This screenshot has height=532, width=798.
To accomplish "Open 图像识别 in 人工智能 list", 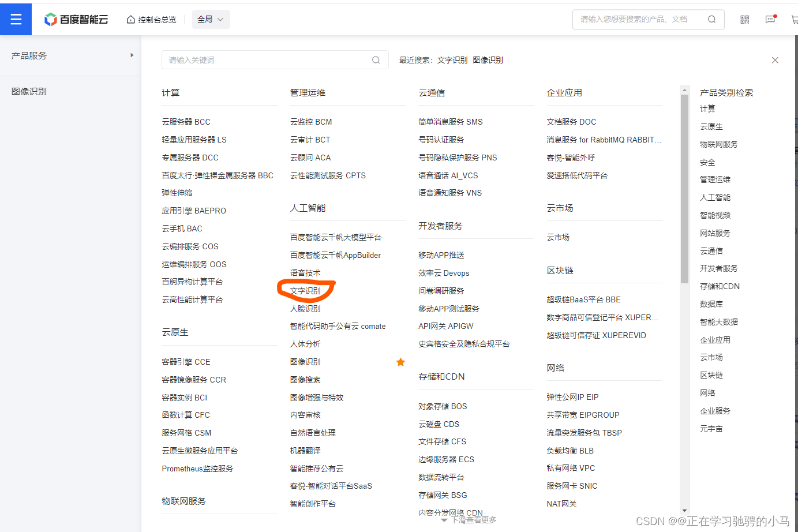I will click(x=305, y=362).
